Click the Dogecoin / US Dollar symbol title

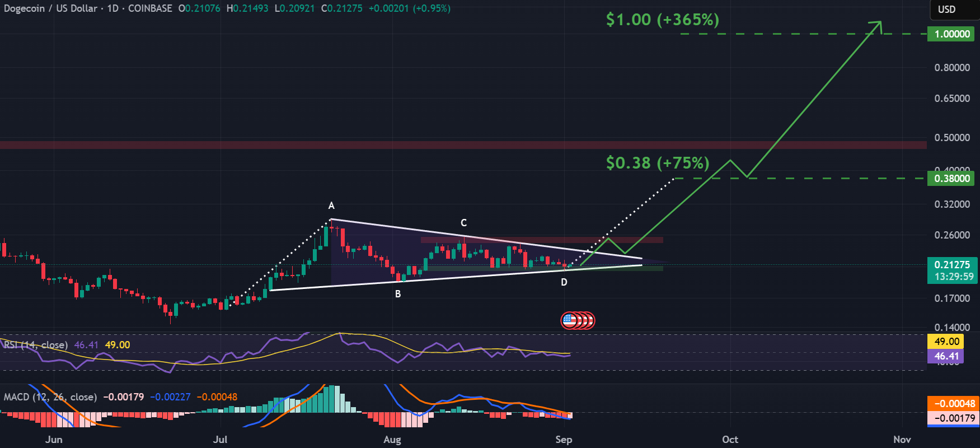[50, 8]
